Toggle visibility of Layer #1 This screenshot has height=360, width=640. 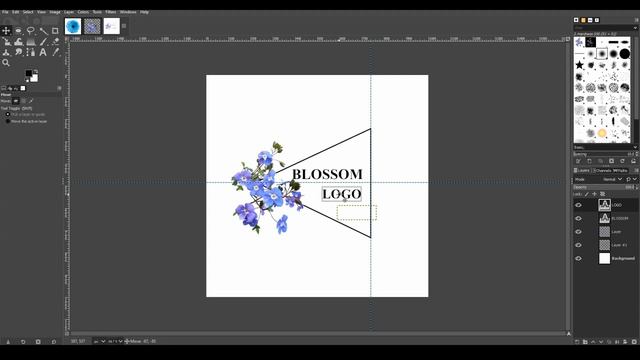pos(578,245)
